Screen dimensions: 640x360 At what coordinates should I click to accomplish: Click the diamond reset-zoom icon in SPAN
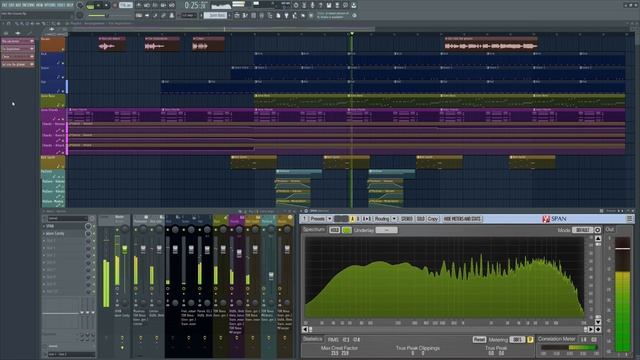click(598, 329)
